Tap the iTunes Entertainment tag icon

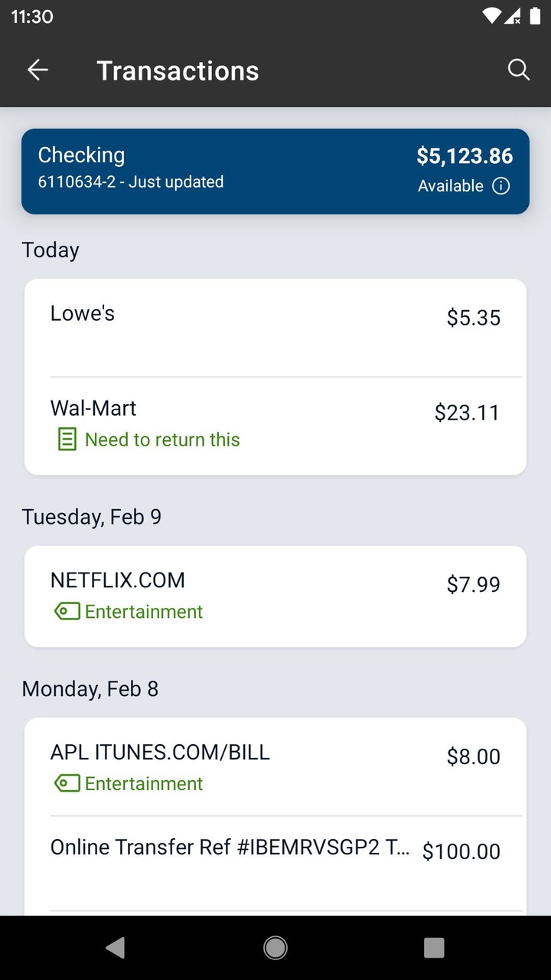tap(67, 783)
